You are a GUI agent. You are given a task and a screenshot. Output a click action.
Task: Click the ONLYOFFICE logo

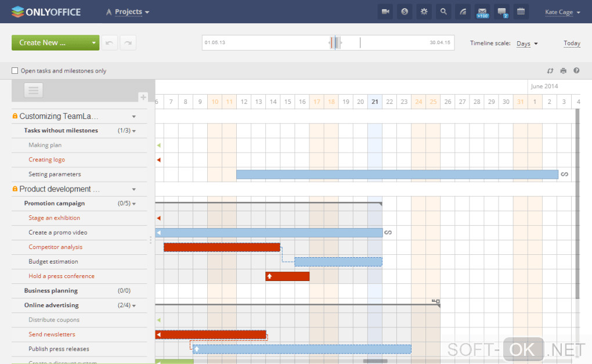(46, 12)
